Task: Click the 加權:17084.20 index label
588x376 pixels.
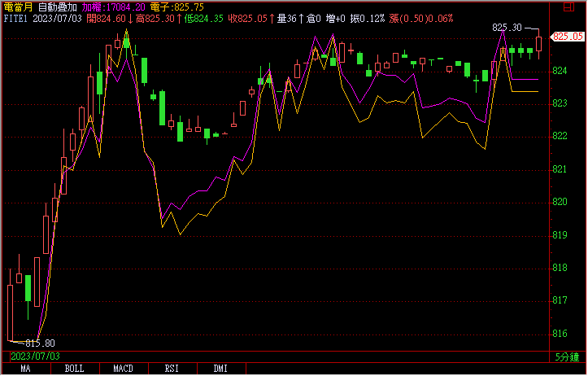Action: tap(114, 7)
